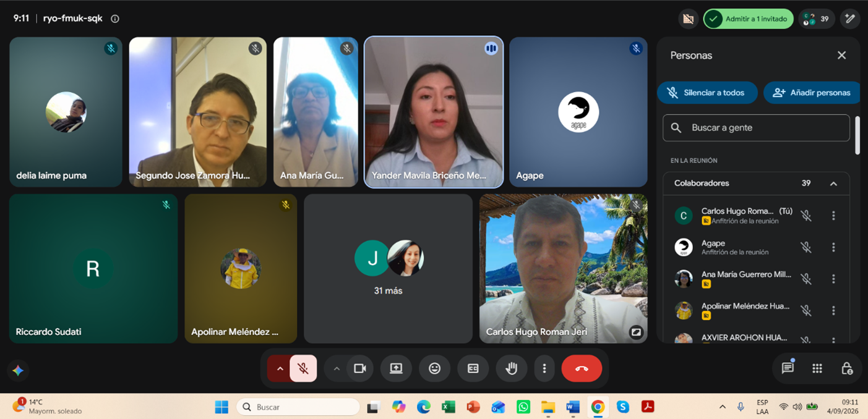Image resolution: width=868 pixels, height=419 pixels.
Task: Click the raise hand icon
Action: coord(511,368)
